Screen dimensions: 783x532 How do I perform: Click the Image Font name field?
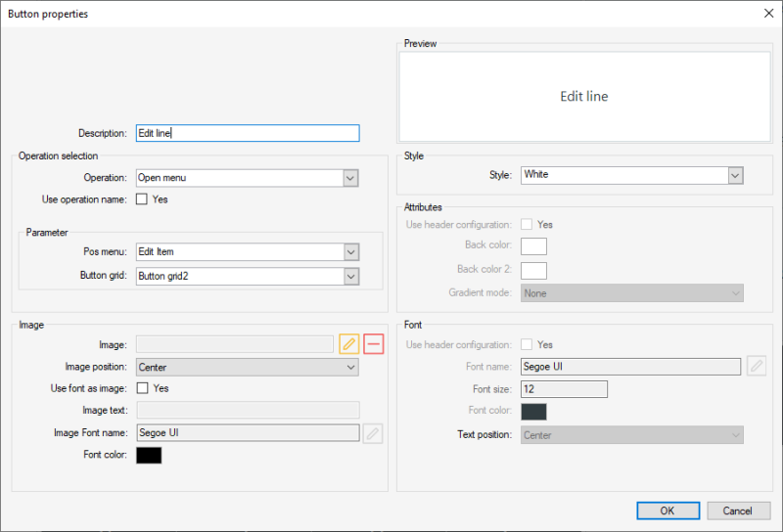click(249, 432)
